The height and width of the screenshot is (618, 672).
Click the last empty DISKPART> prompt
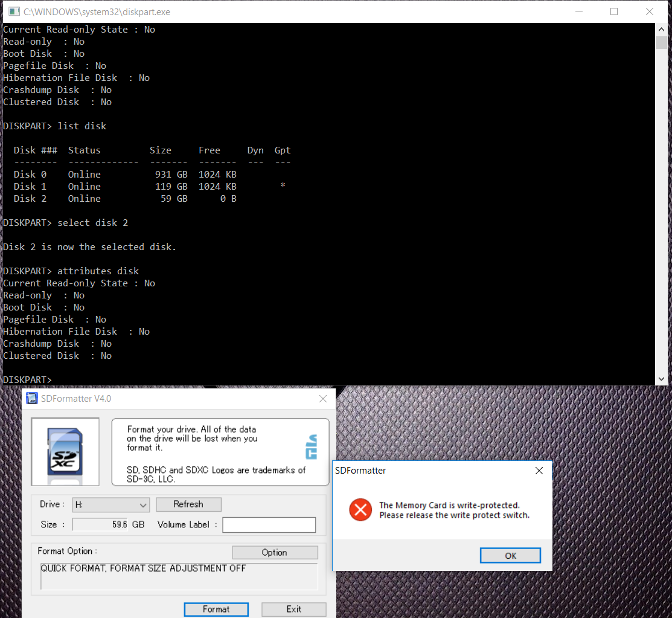tap(27, 380)
